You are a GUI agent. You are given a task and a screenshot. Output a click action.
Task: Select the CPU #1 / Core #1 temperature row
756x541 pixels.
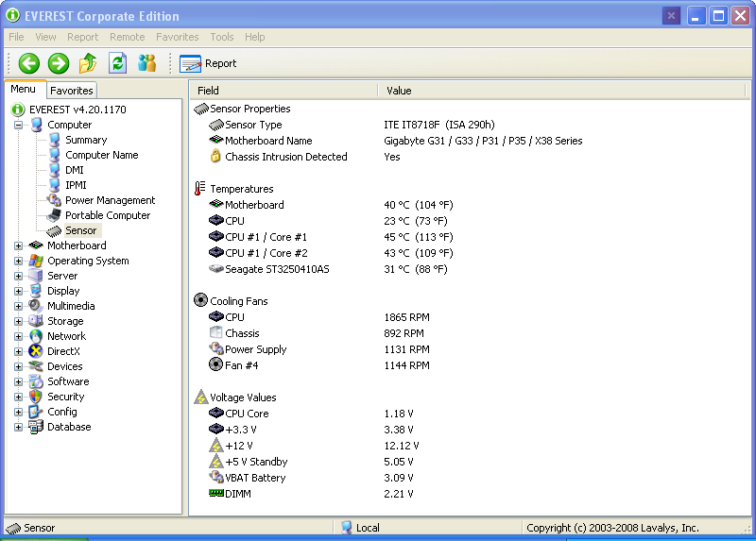pyautogui.click(x=468, y=237)
